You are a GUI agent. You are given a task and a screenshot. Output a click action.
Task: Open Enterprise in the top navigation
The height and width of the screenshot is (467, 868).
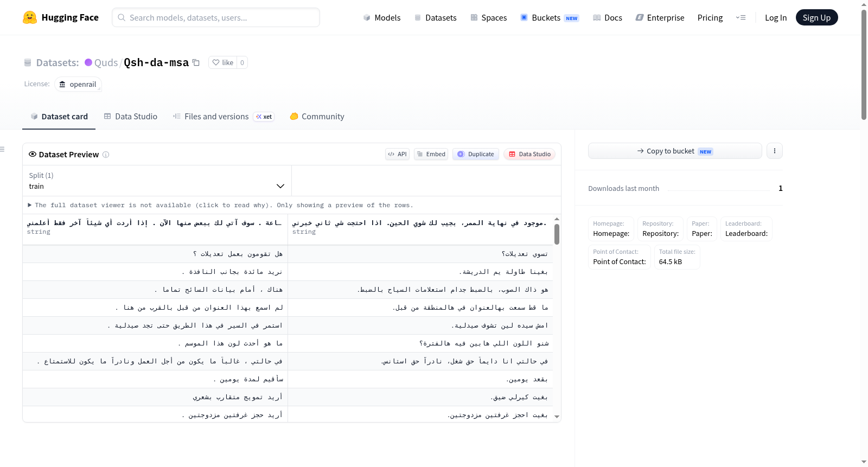[x=660, y=18]
